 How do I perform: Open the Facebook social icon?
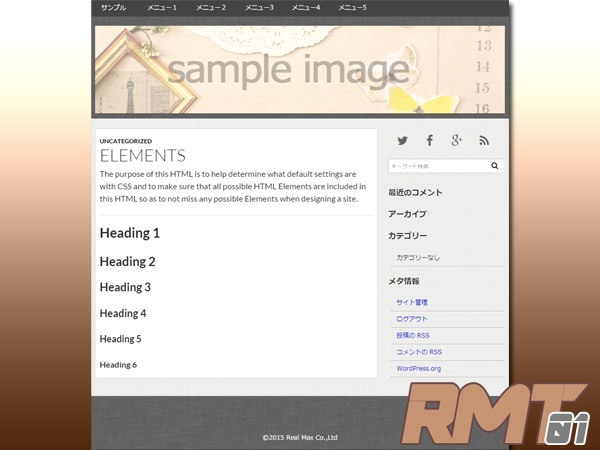tap(430, 140)
